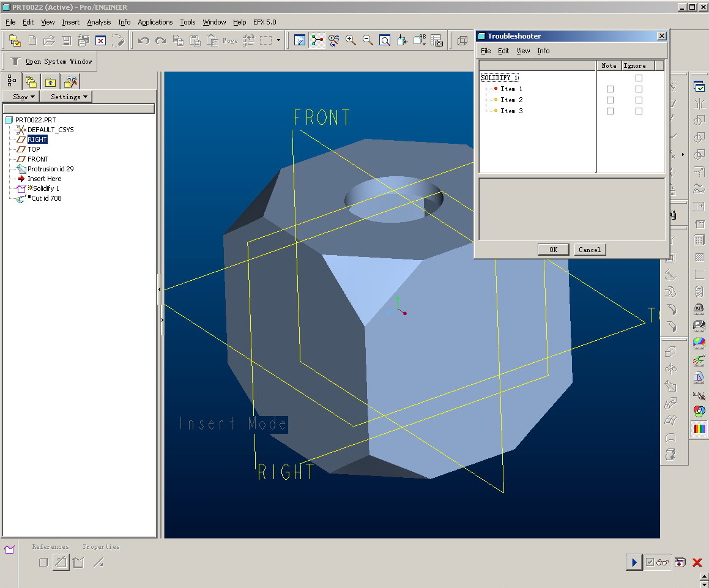
Task: Tick the Ignore checkbox for SOLIDIFY_1
Action: point(639,78)
